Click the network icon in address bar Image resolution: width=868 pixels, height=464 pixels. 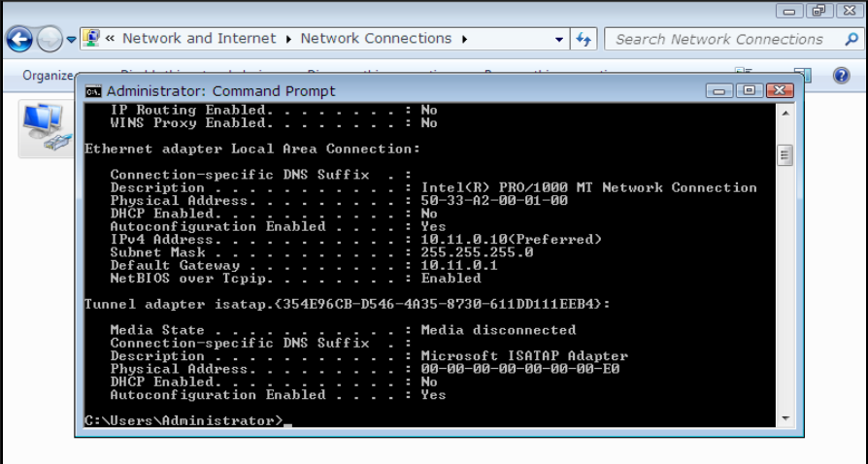coord(91,39)
